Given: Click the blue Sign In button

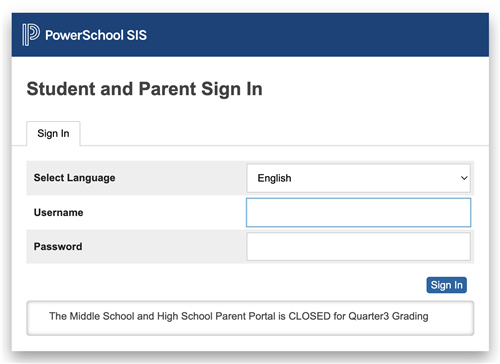Looking at the screenshot, I should point(446,285).
